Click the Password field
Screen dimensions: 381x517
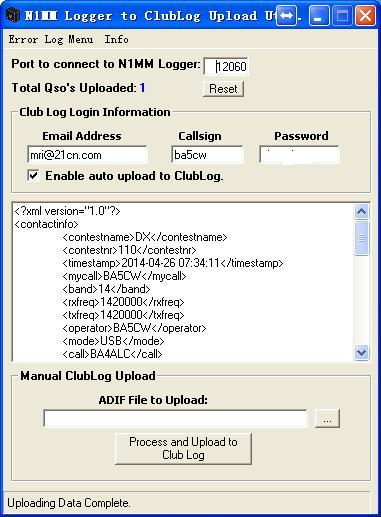[x=299, y=155]
